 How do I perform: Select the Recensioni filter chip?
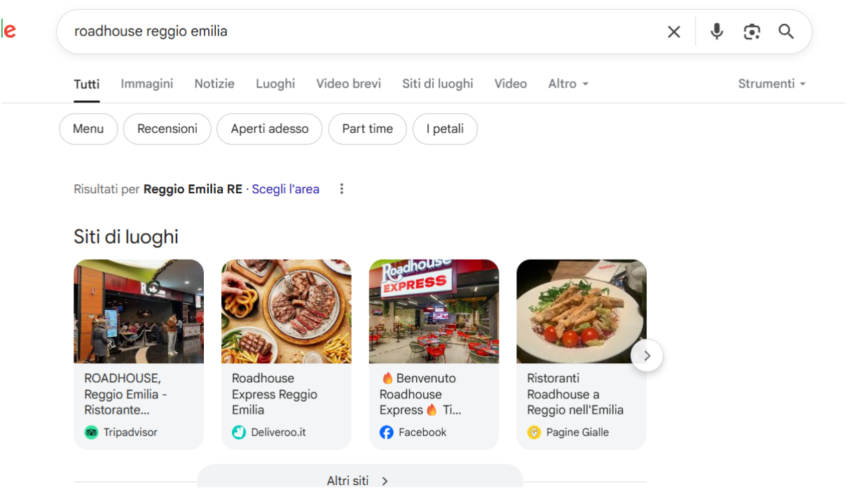(x=167, y=129)
